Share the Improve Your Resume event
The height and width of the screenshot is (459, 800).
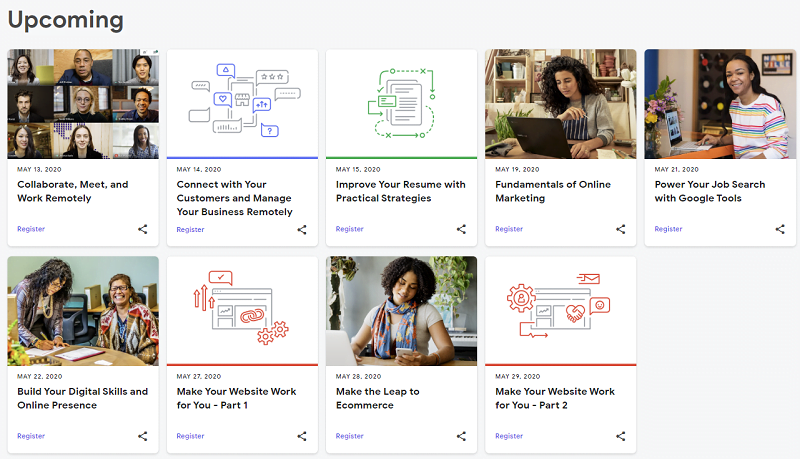[x=461, y=229]
